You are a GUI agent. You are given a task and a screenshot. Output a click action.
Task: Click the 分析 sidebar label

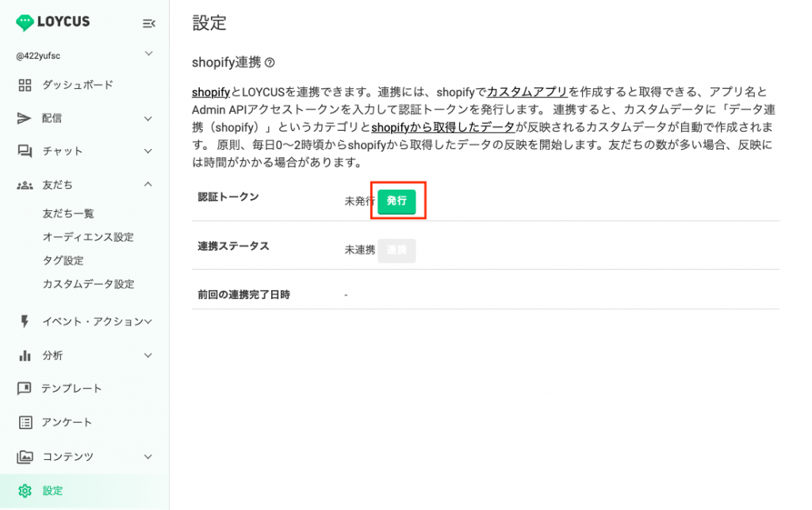[52, 355]
